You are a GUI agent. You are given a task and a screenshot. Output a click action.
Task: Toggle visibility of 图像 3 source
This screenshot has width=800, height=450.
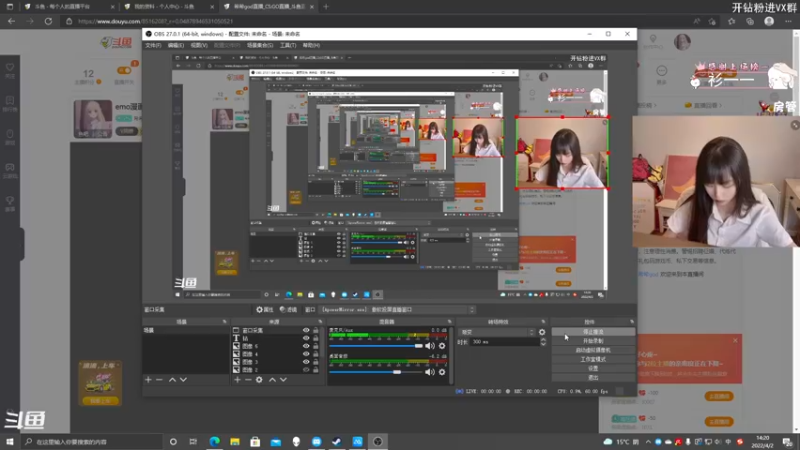306,362
